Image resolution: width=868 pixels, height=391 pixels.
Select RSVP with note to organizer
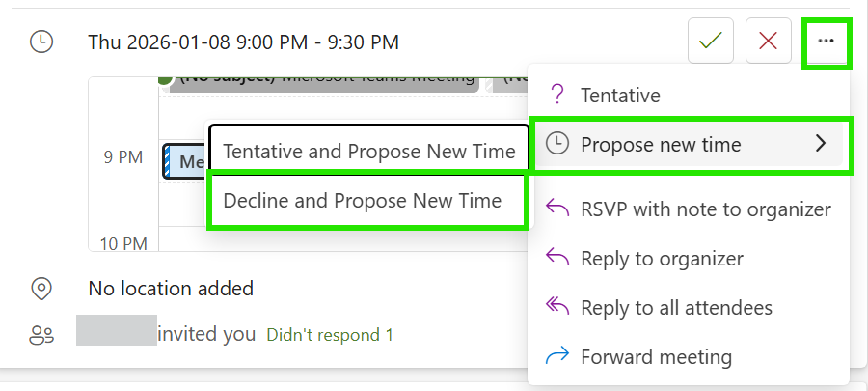coord(705,209)
